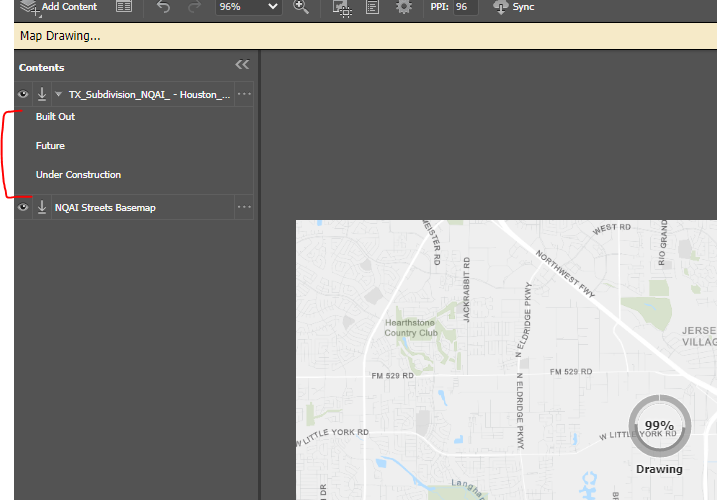Select the TX_Subdivision_NQAI_ - Houston layer name

(x=150, y=95)
